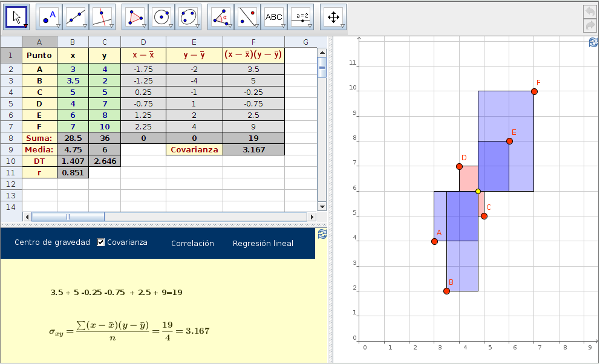Click spreadsheet column header F

point(253,42)
